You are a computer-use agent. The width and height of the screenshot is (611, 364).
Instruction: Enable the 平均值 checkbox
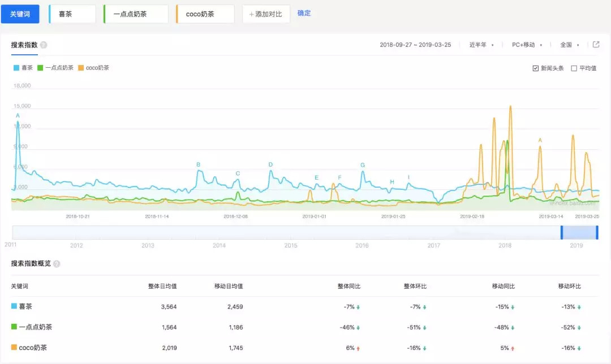point(574,68)
